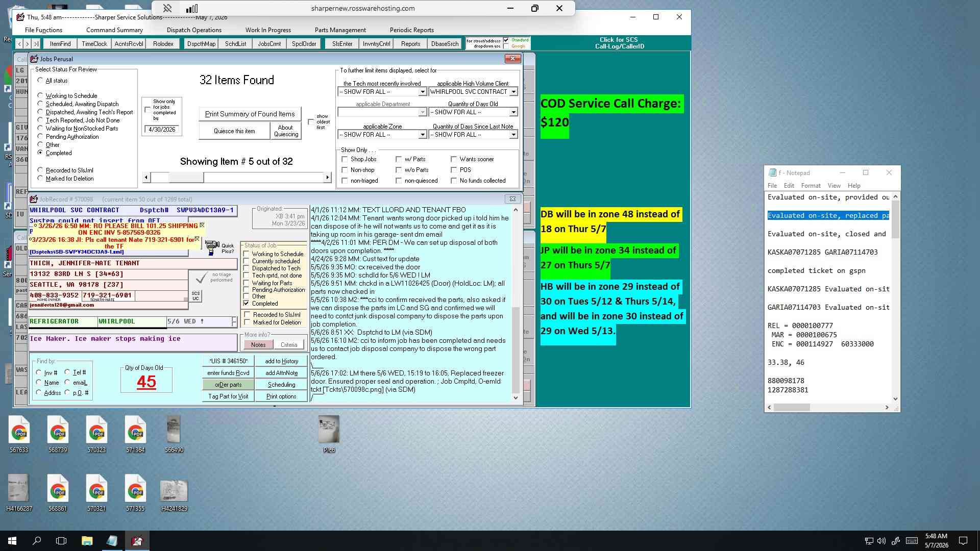Click the Windows Start button
Screen dimensions: 980x551
(x=12, y=541)
